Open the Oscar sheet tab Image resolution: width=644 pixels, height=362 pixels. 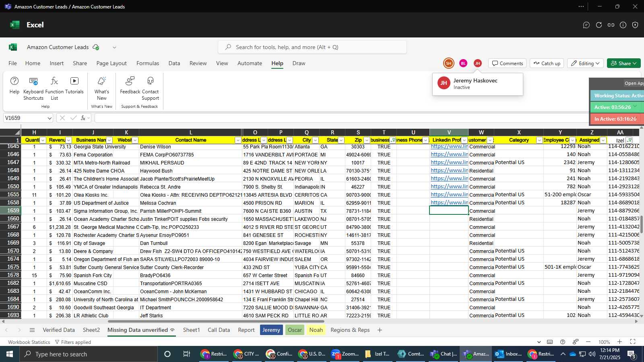click(295, 330)
